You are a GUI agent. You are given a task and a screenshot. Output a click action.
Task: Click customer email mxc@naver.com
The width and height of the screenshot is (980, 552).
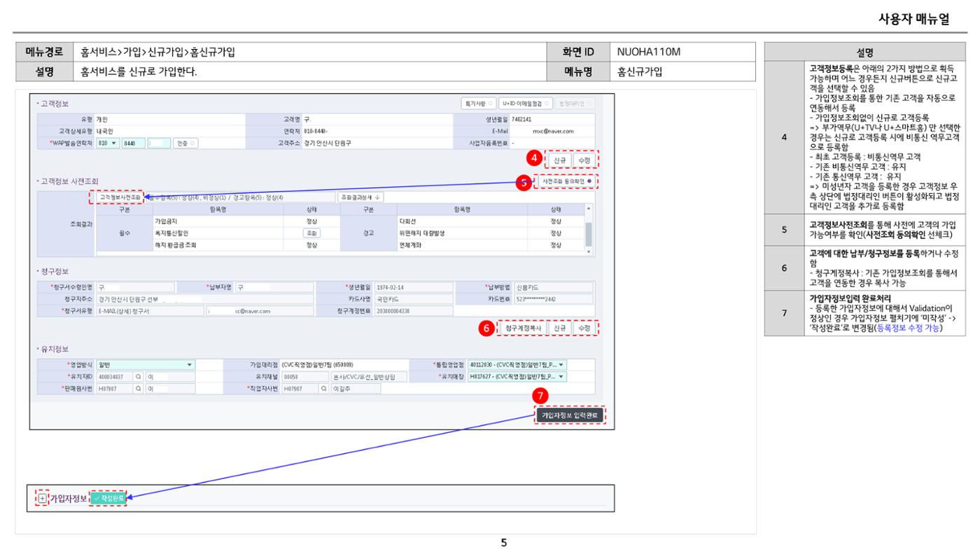pos(552,130)
